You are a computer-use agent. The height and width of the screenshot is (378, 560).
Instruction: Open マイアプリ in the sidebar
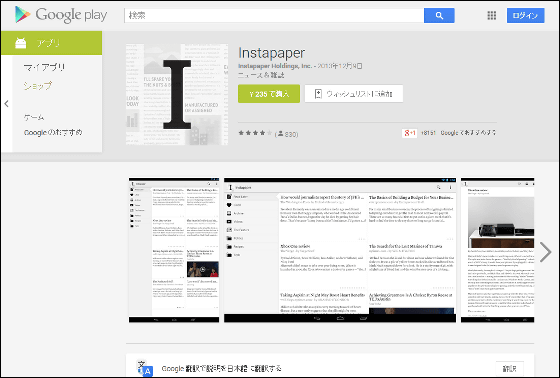[x=44, y=67]
